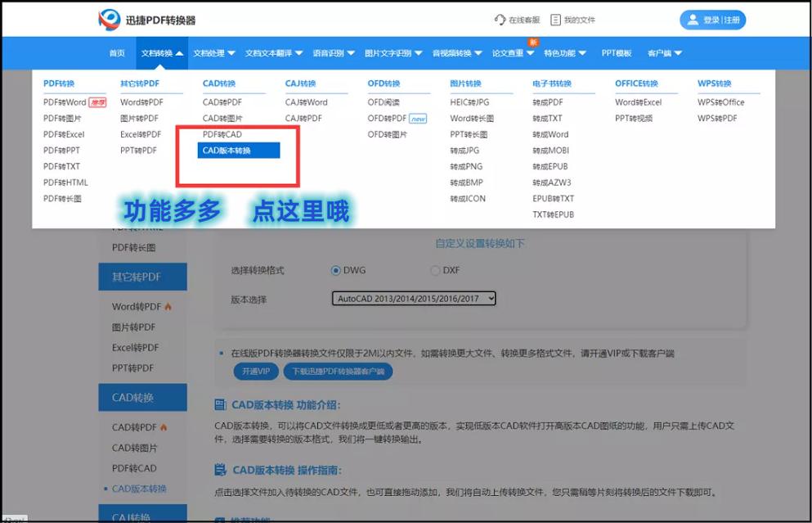Click the 登录|注册 button
812x523 pixels.
[711, 19]
